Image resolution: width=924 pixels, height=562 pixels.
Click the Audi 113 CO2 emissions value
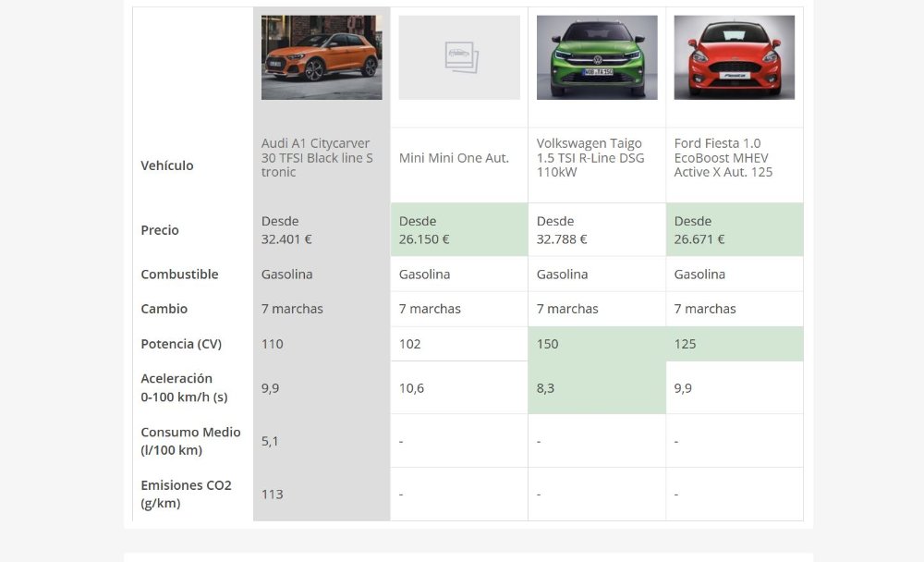[x=273, y=495]
